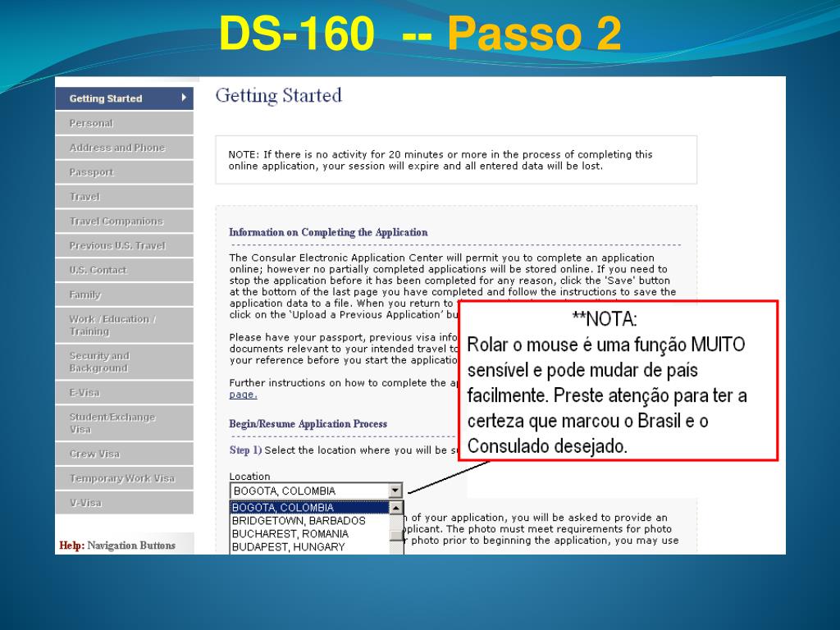The width and height of the screenshot is (840, 630).
Task: Select Temporary Work Visa in sidebar
Action: 121,478
